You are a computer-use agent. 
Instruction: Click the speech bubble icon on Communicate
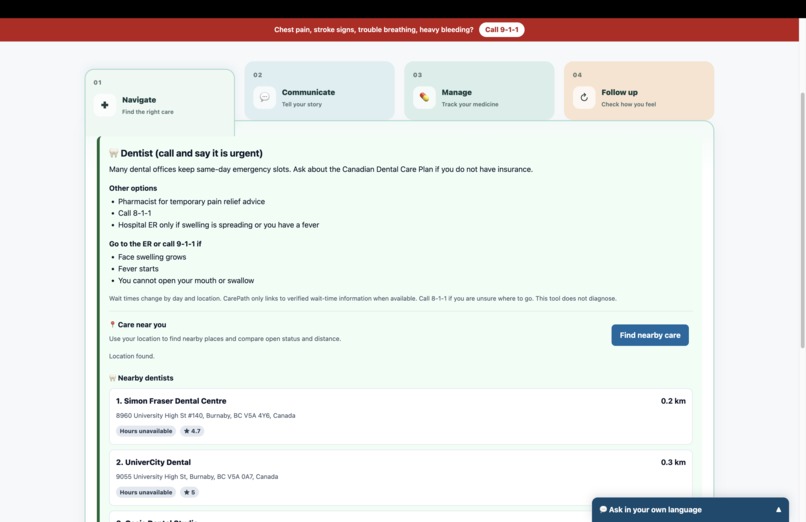pyautogui.click(x=265, y=97)
